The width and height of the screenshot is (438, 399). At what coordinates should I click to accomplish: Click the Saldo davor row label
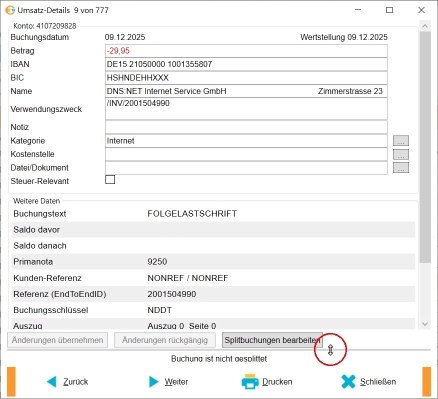point(37,230)
